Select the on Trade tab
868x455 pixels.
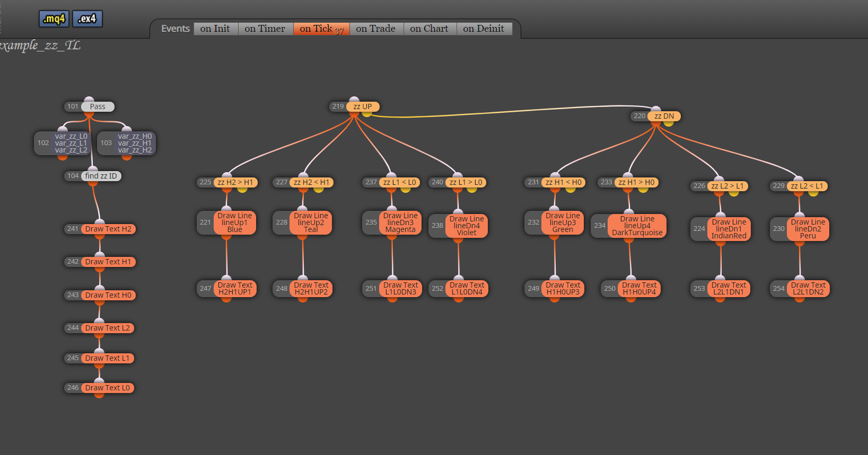(376, 29)
